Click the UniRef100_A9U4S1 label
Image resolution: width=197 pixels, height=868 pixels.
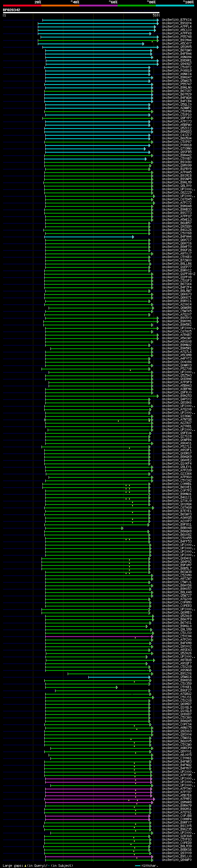point(177,443)
